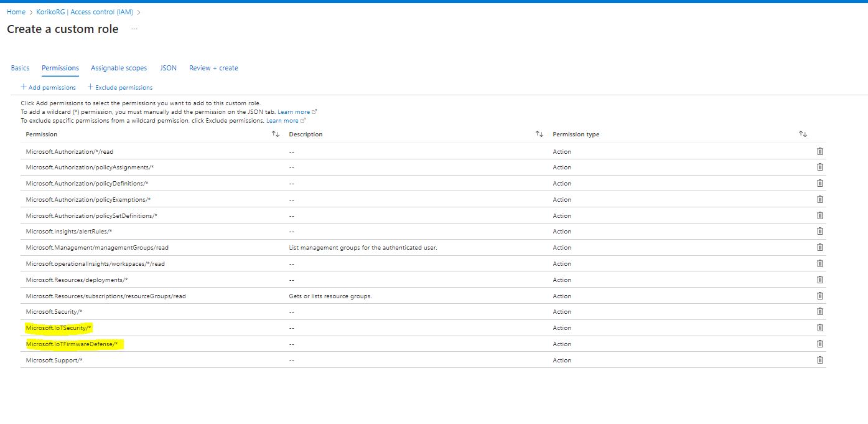
Task: Delete the managementGroups/read permission
Action: click(x=819, y=247)
